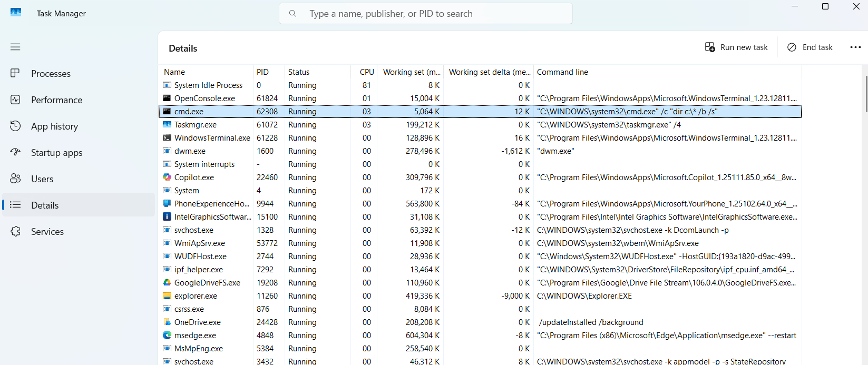Open the hamburger navigation menu

pyautogui.click(x=15, y=47)
